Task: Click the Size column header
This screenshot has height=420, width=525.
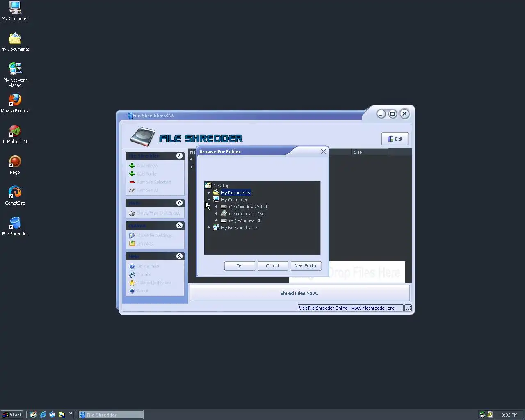Action: tap(370, 152)
